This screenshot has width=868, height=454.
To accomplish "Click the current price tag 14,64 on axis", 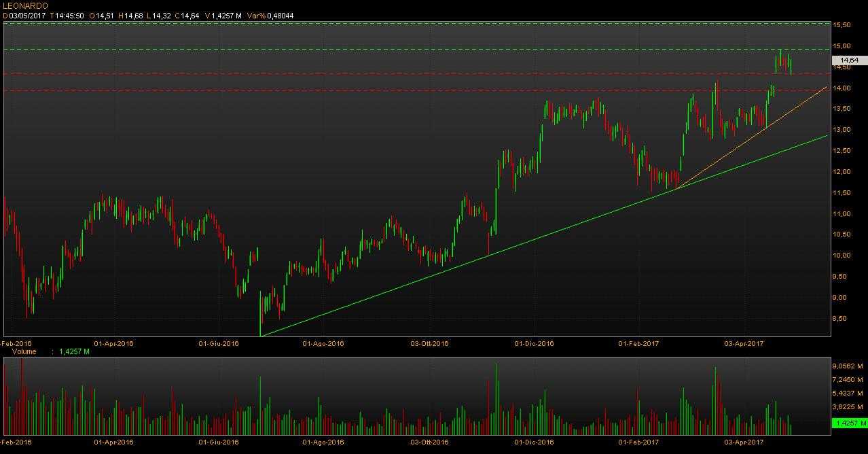I will [x=849, y=60].
